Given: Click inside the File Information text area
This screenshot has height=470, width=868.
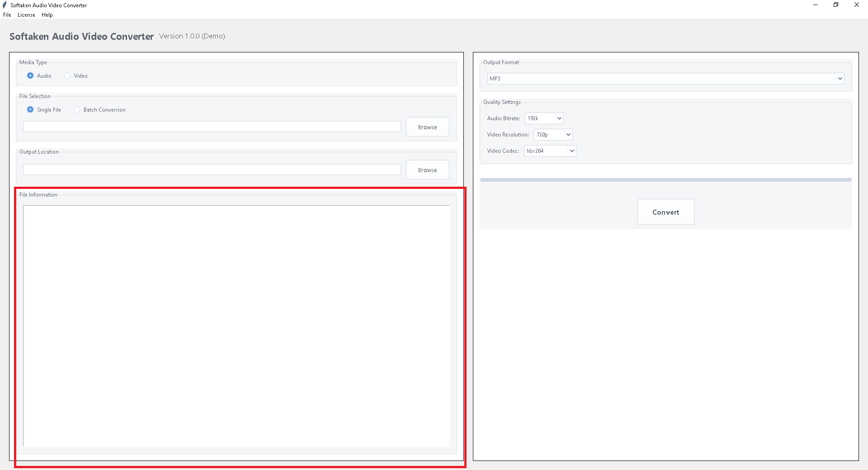Looking at the screenshot, I should (236, 326).
